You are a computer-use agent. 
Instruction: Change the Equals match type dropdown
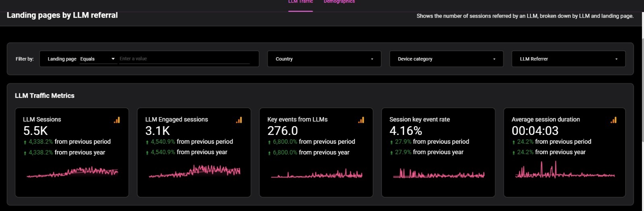(98, 59)
